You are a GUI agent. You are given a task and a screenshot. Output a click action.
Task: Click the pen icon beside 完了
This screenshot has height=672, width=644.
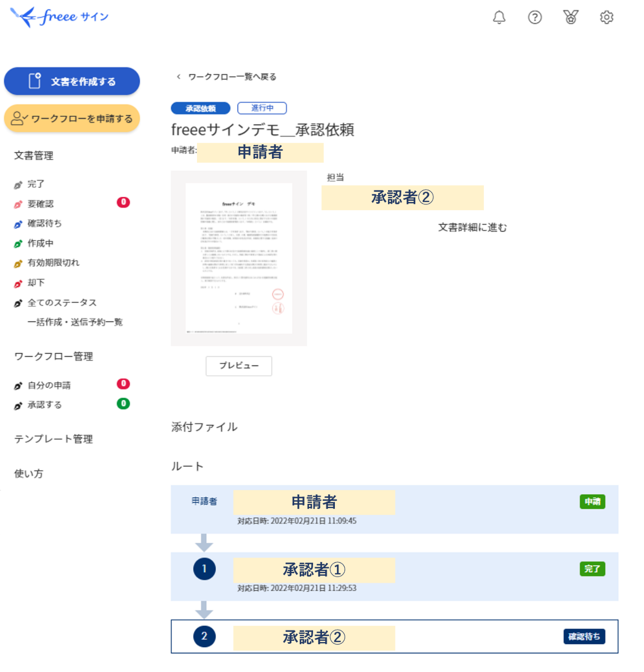tap(18, 184)
